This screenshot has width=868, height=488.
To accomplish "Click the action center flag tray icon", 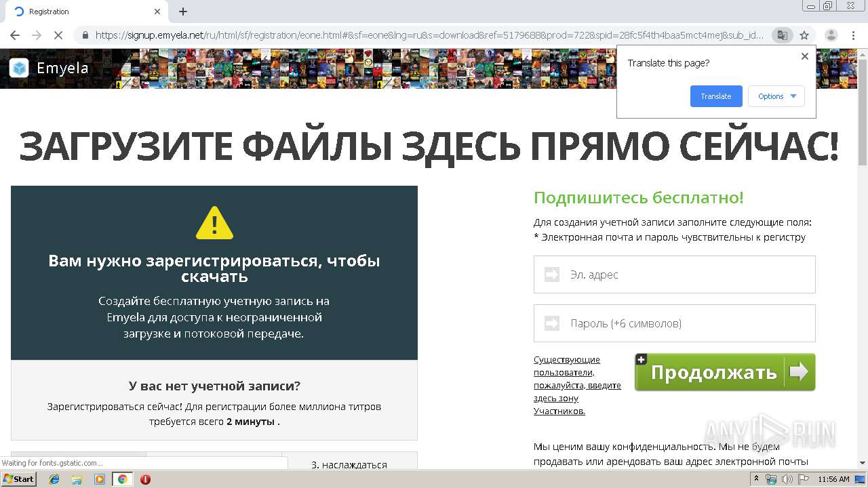I will pyautogui.click(x=803, y=479).
